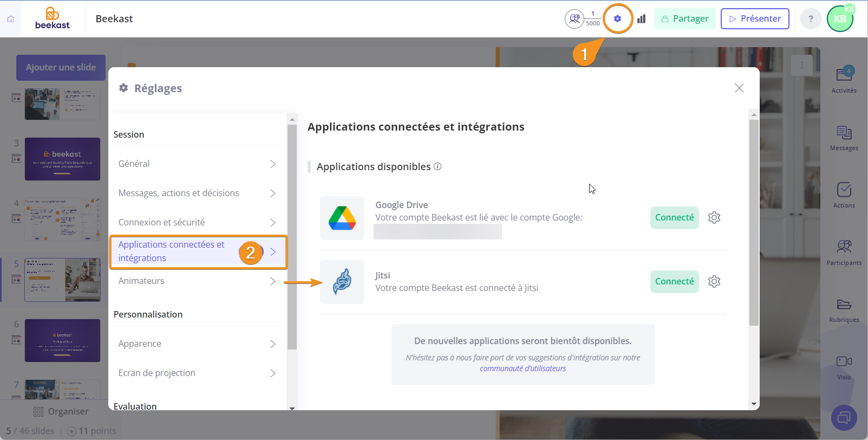Open Messages, actions et décisions settings

(x=197, y=193)
